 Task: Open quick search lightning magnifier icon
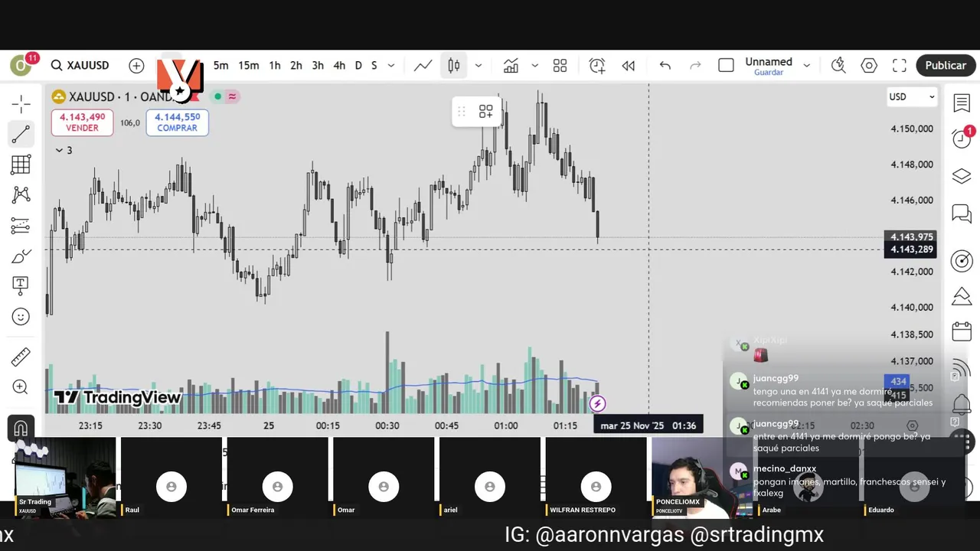838,65
